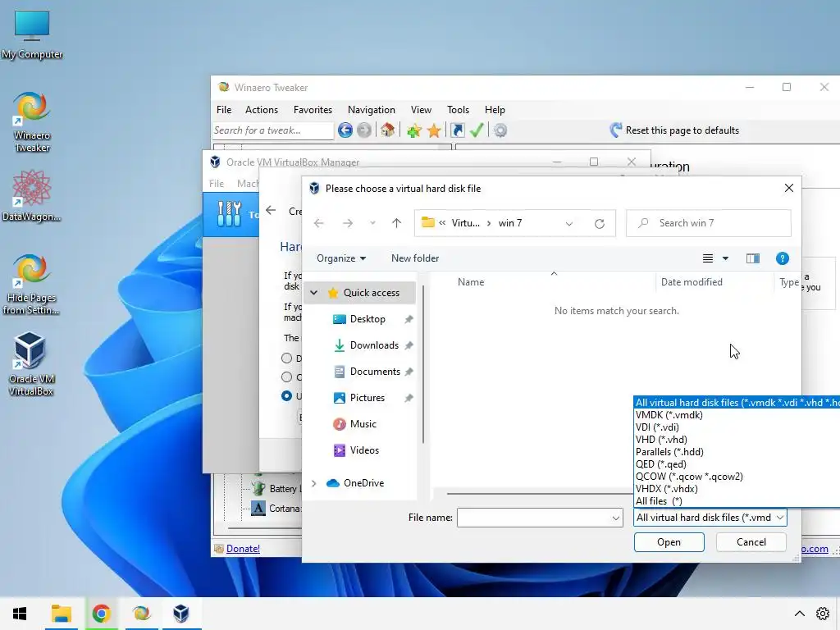The height and width of the screenshot is (630, 840).
Task: Click Cancel button in file dialog
Action: click(751, 542)
